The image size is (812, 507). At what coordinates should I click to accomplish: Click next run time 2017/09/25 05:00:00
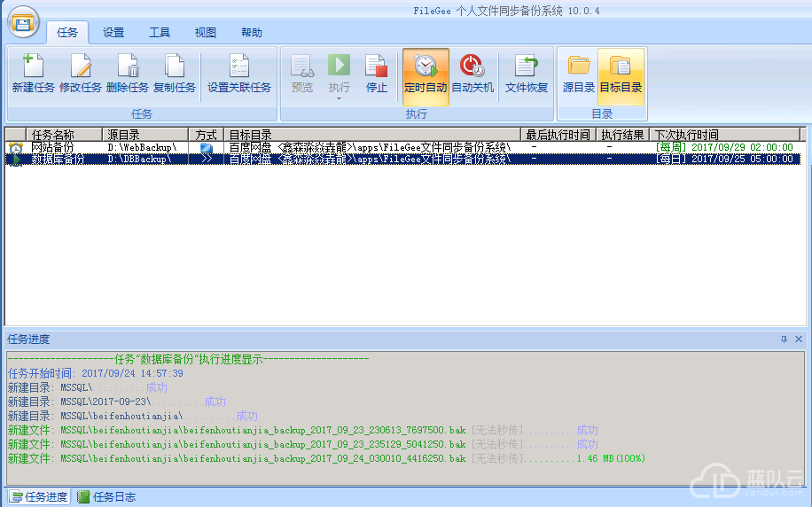coord(742,159)
